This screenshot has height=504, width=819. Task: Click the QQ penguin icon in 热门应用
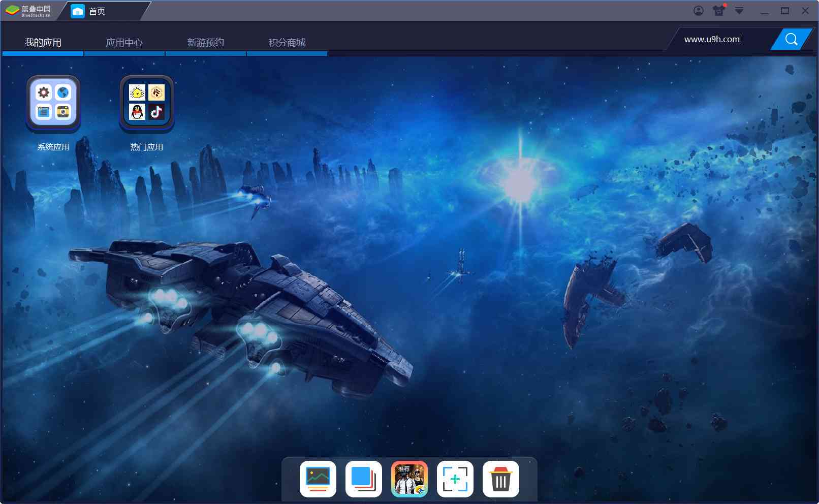(x=137, y=112)
